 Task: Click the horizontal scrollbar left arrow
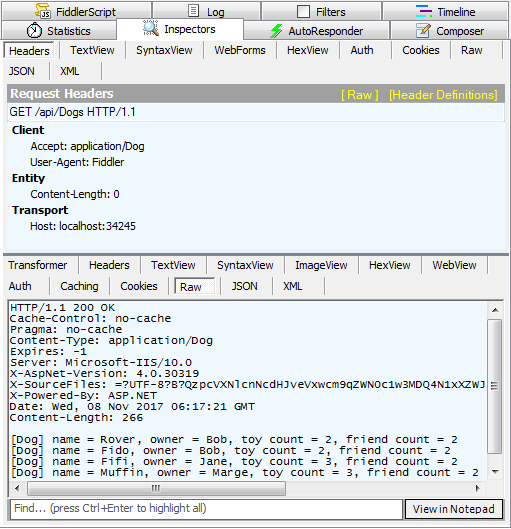coord(17,488)
